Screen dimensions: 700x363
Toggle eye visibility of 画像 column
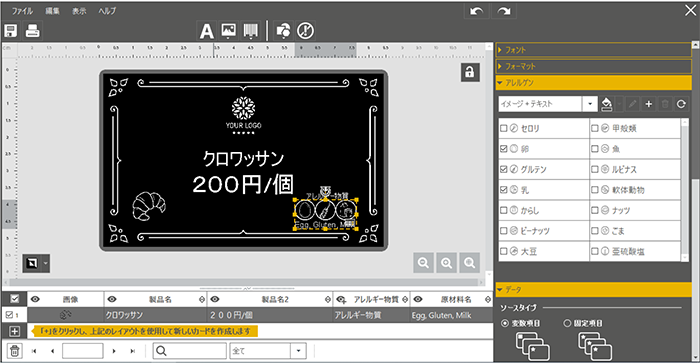pos(35,299)
